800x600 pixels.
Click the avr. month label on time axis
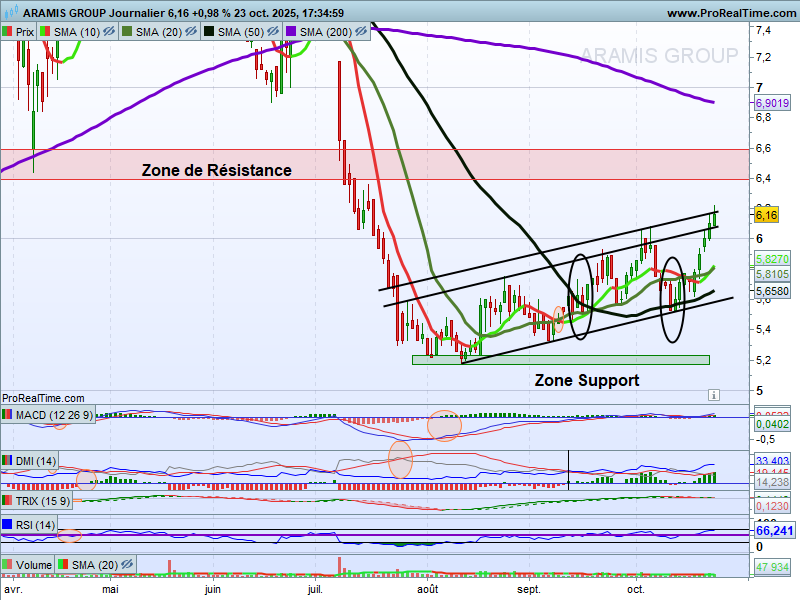pos(13,589)
